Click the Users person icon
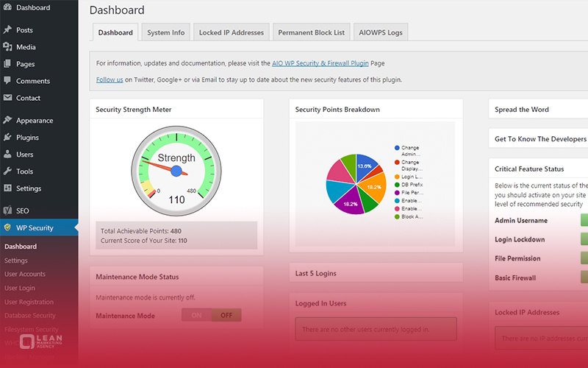 [7, 154]
